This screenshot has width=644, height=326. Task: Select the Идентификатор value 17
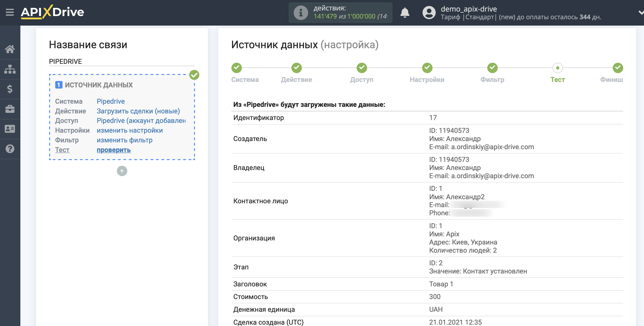coord(433,117)
